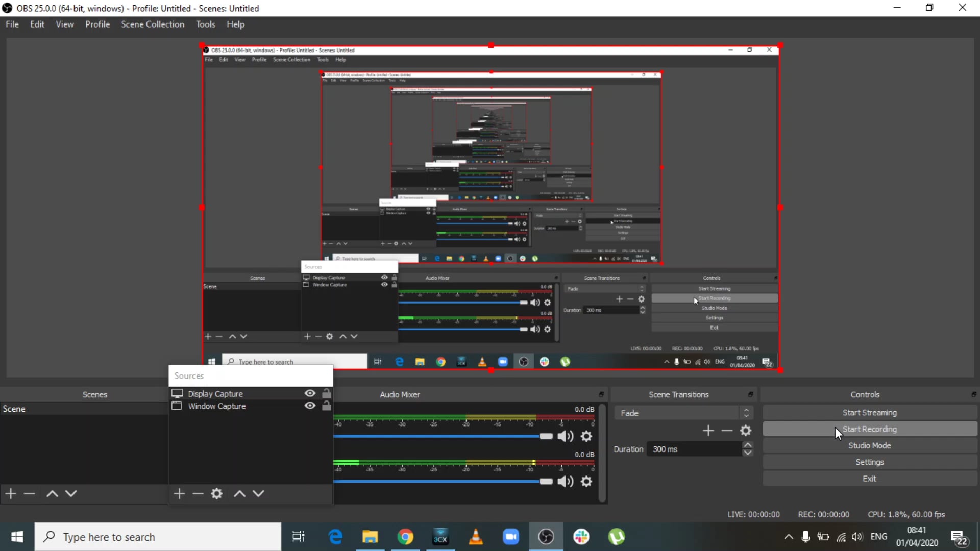Remove scene transition with minus icon
980x551 pixels.
point(727,431)
